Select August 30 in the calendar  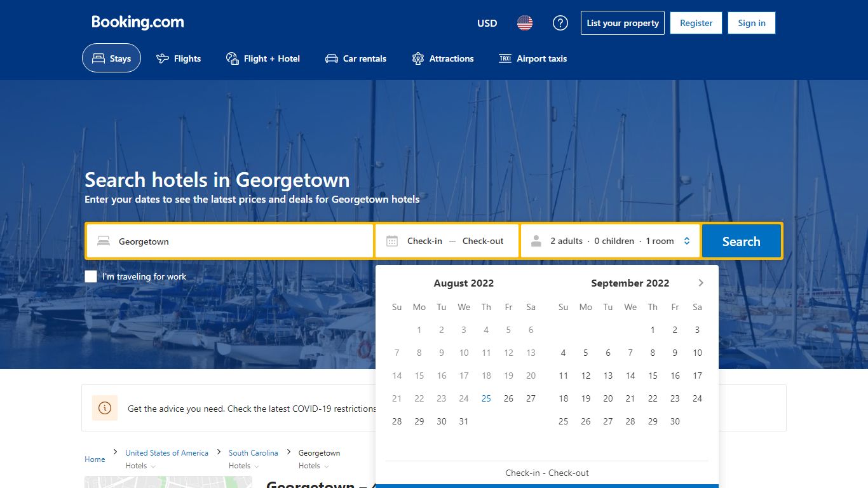pos(442,421)
